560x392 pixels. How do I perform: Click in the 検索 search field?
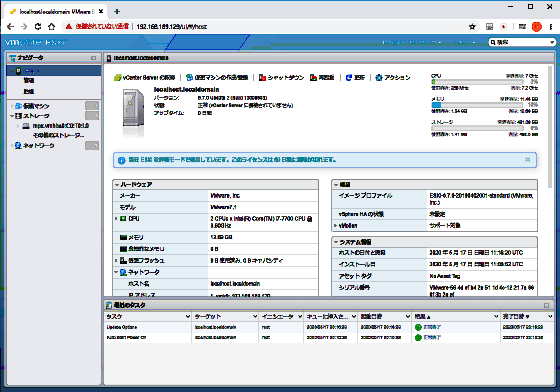[520, 42]
